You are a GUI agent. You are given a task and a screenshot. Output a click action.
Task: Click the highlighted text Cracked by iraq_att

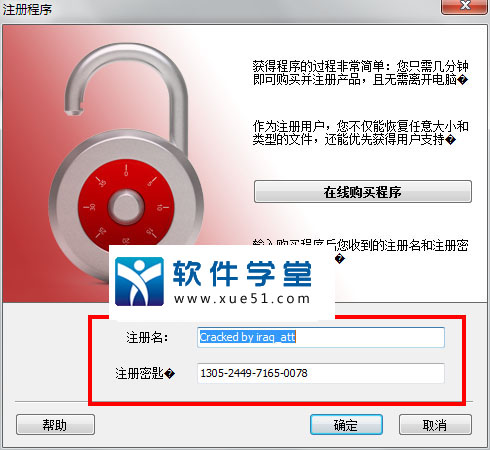click(x=247, y=337)
